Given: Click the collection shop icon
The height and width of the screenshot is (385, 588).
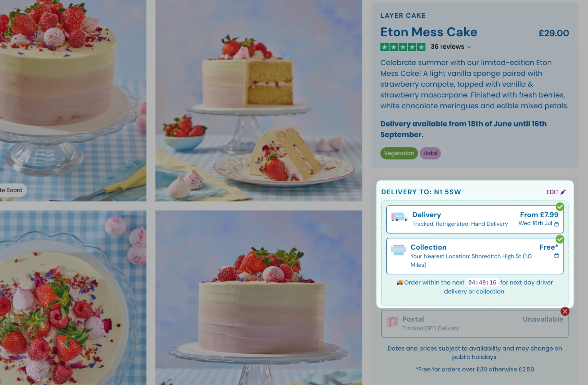Looking at the screenshot, I should tap(398, 250).
